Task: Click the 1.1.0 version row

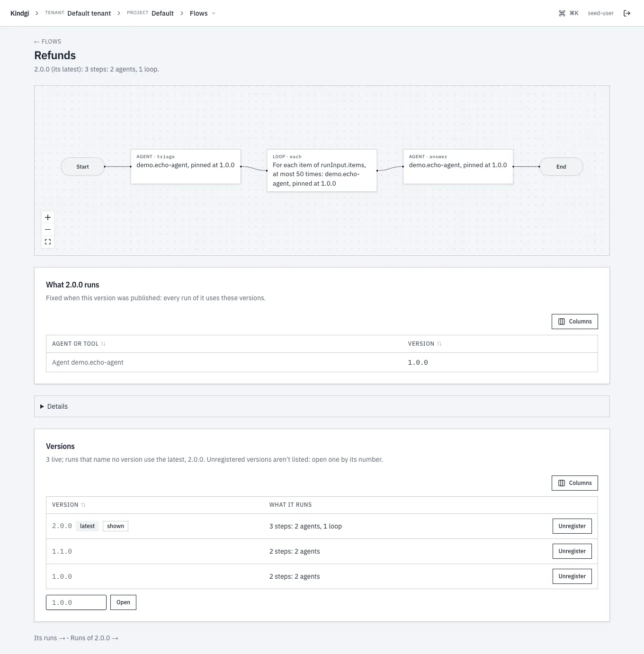Action: tap(322, 551)
